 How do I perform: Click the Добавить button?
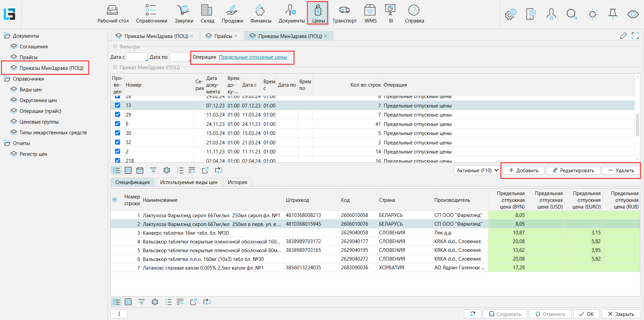tap(524, 171)
